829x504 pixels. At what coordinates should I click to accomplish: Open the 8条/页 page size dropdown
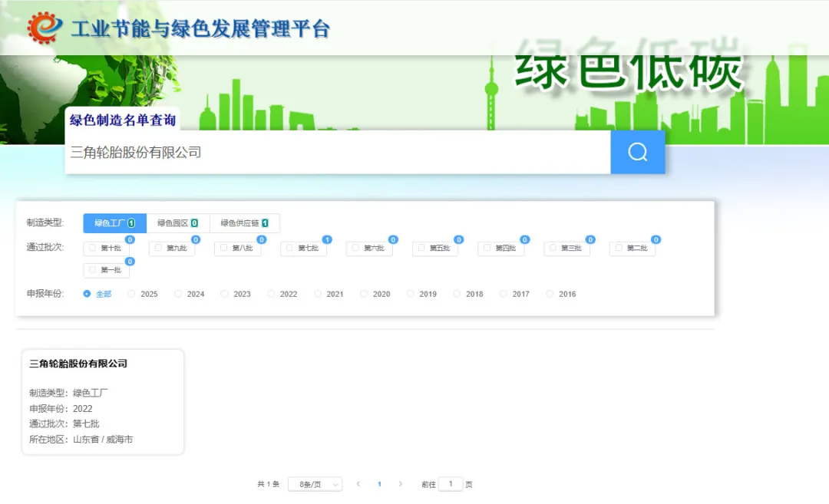pos(315,484)
